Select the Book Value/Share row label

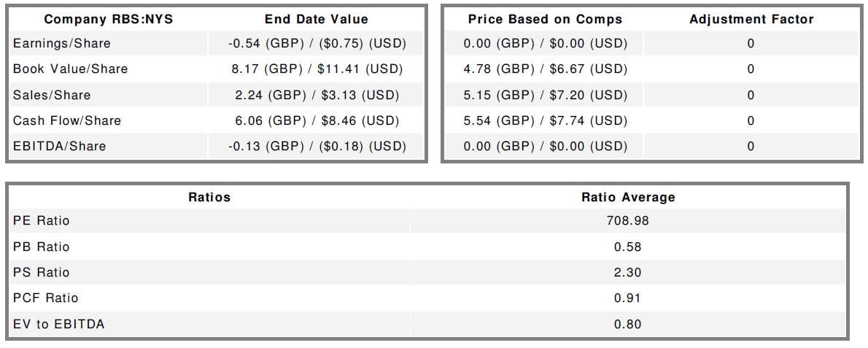click(70, 69)
